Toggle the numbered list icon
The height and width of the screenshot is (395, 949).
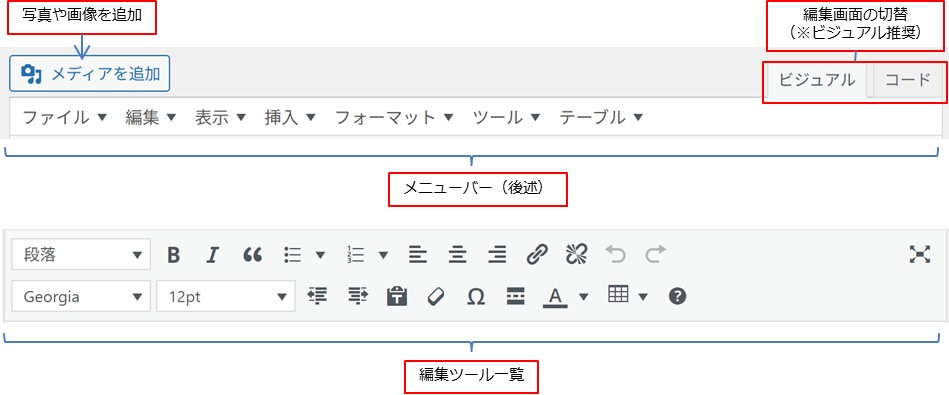click(x=355, y=255)
